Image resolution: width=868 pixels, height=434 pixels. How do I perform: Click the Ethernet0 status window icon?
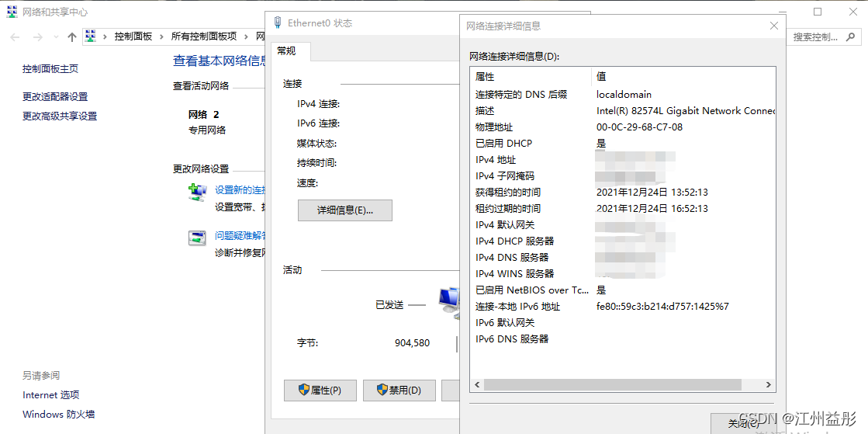(x=278, y=23)
